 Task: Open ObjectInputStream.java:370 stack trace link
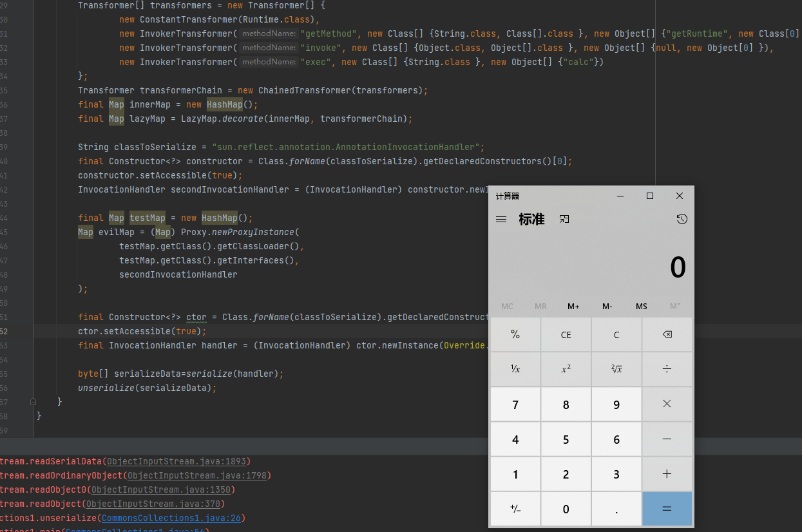pos(153,504)
